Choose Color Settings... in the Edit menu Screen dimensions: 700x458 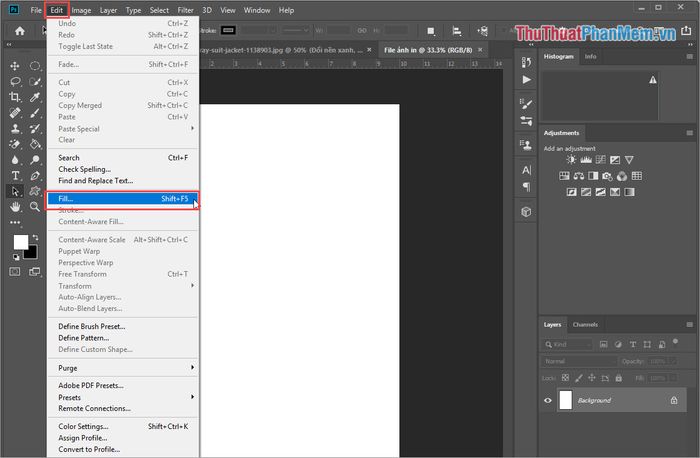coord(123,426)
